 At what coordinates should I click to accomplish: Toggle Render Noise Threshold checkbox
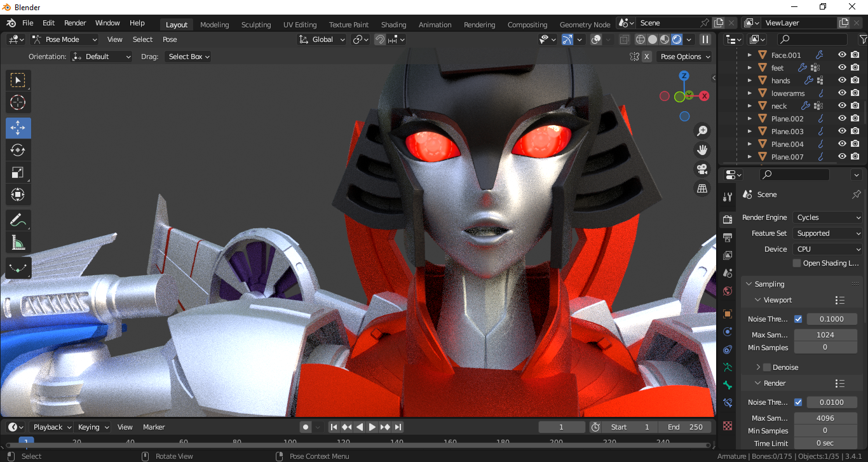(798, 402)
